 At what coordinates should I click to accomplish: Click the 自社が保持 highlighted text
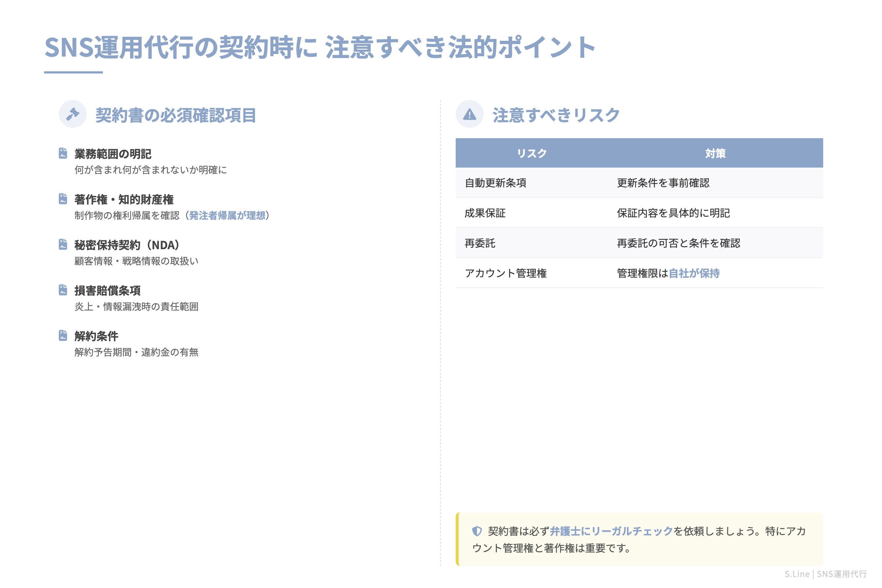tap(696, 273)
